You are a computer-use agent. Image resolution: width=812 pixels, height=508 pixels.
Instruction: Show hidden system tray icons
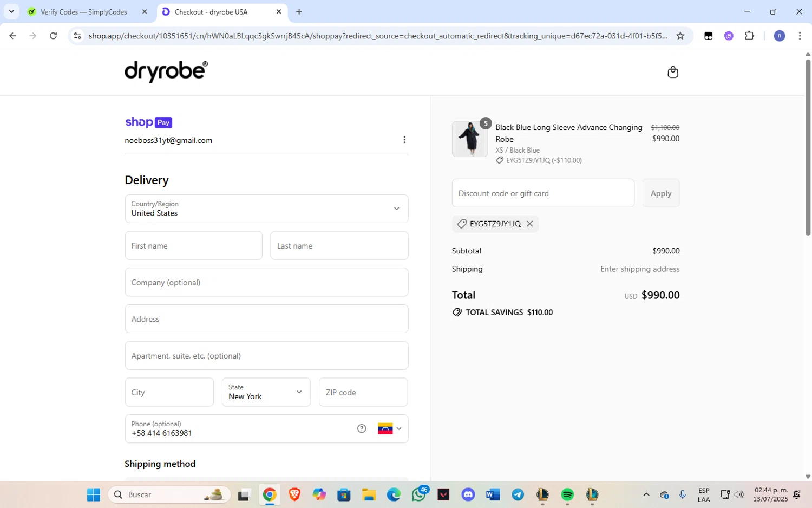[x=646, y=494]
